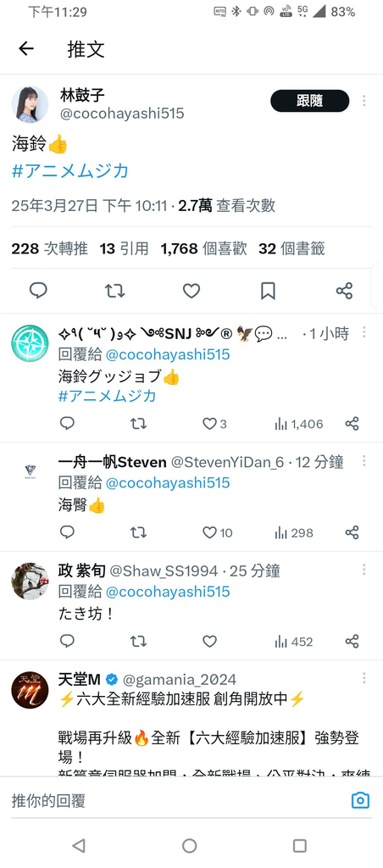Like the main tweet with the heart icon
383x868 pixels.
click(x=191, y=290)
